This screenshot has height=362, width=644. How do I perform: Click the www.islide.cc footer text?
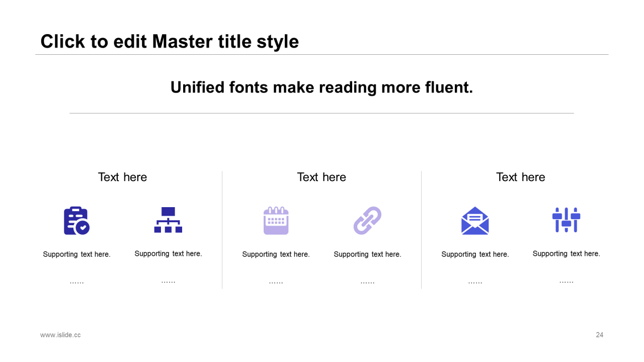(60, 335)
